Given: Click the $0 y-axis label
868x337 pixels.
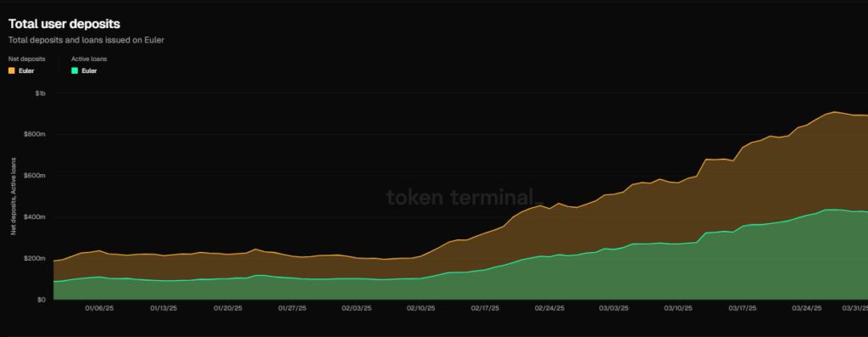Looking at the screenshot, I should click(x=42, y=300).
